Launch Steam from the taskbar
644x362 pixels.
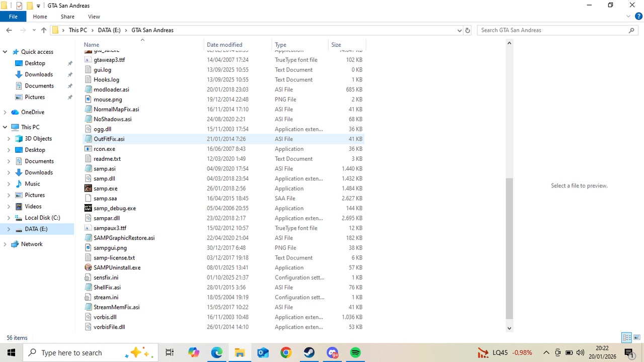tap(309, 352)
